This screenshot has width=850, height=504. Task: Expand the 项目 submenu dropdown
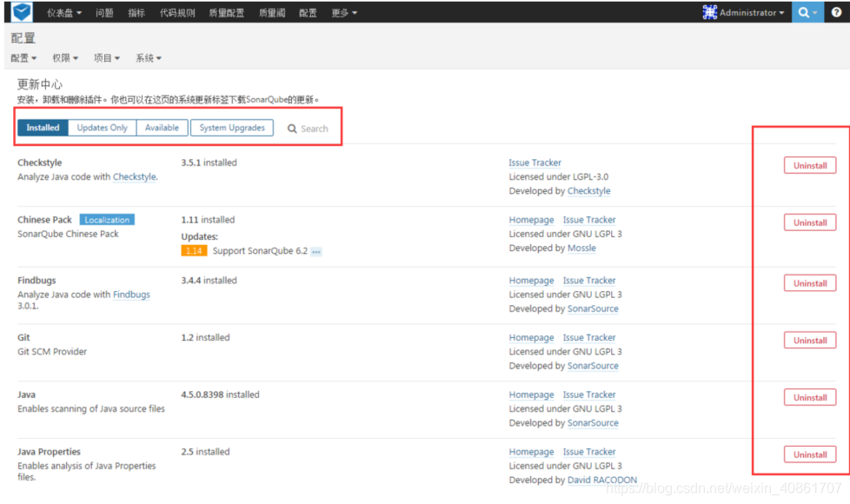tap(107, 58)
